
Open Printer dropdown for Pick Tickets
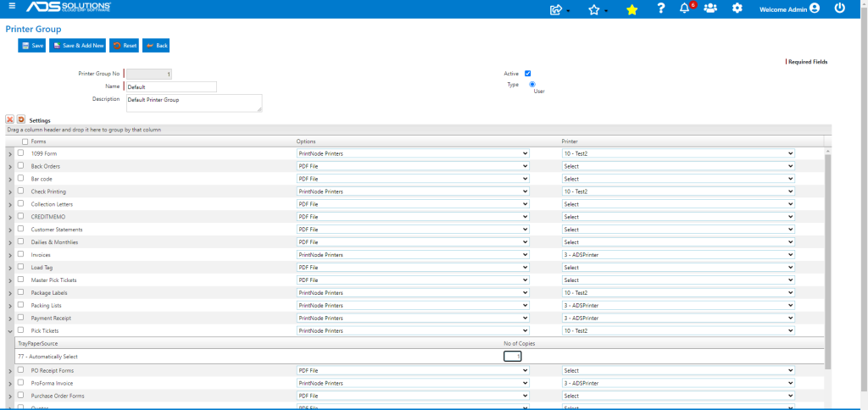[x=678, y=330]
